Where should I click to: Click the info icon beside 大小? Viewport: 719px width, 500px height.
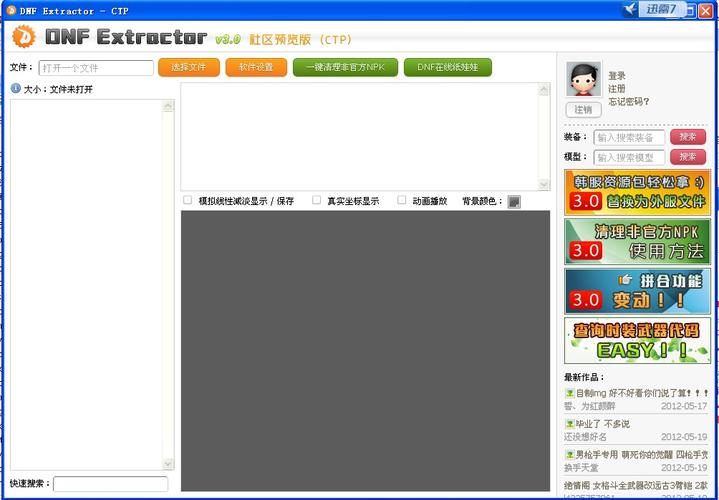(x=16, y=88)
